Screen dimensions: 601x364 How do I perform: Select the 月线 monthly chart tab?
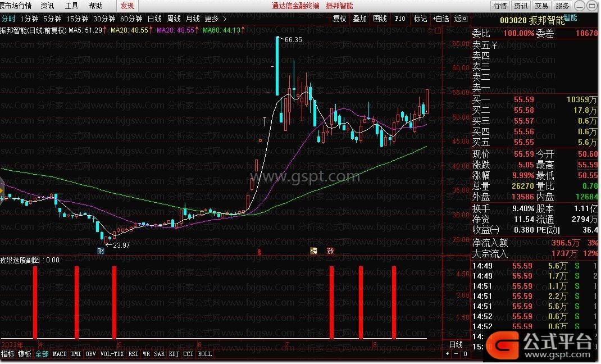193,19
